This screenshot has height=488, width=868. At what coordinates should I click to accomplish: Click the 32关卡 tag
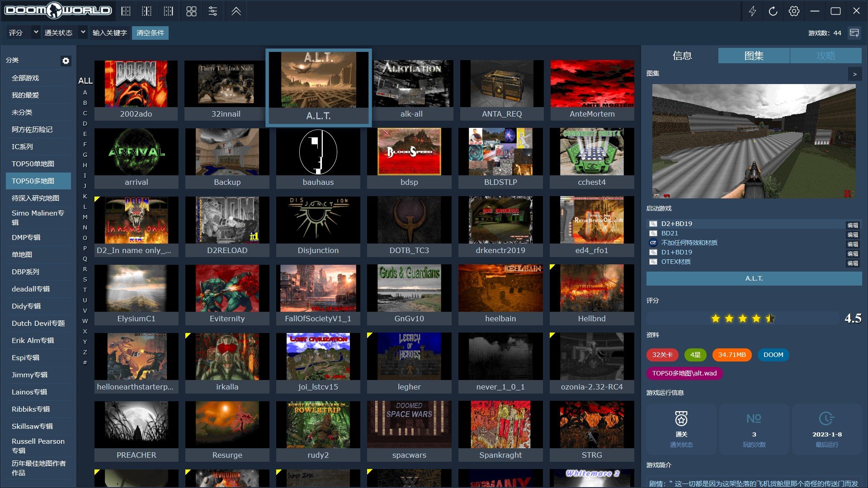(x=662, y=355)
